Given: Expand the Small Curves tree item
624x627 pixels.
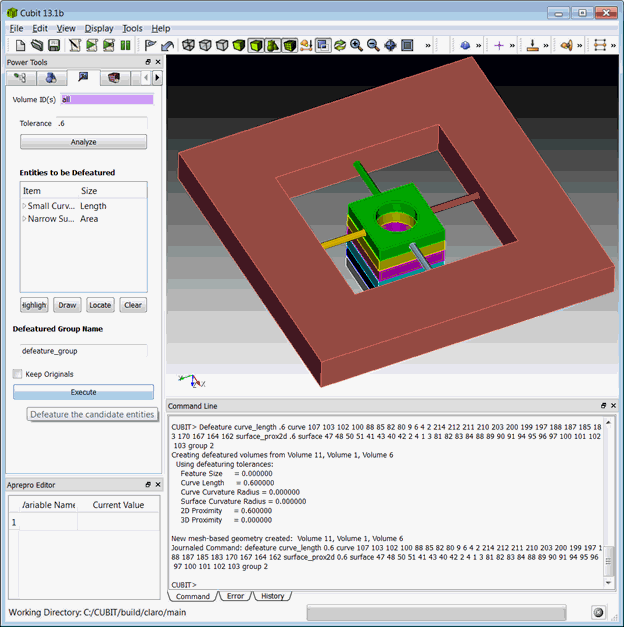Looking at the screenshot, I should pyautogui.click(x=24, y=206).
